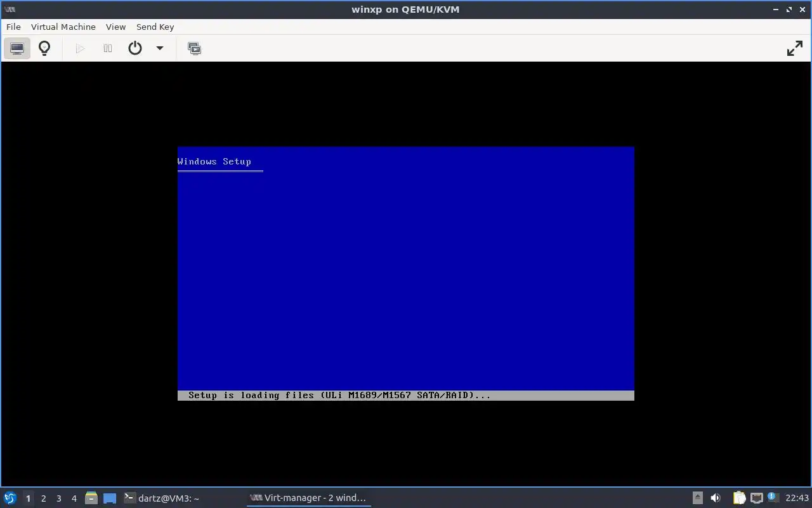Minimize the winxp window
Screen dimensions: 812x508
click(x=776, y=10)
